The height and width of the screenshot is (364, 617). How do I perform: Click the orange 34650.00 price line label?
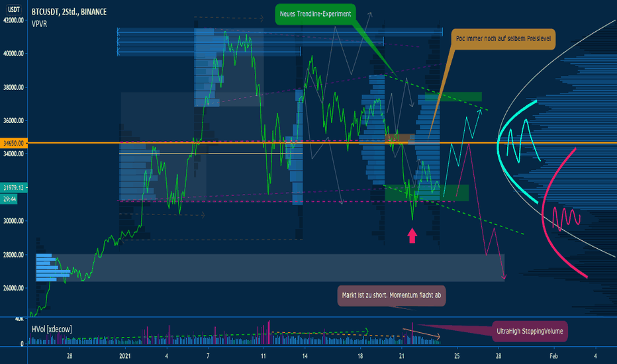pyautogui.click(x=13, y=143)
